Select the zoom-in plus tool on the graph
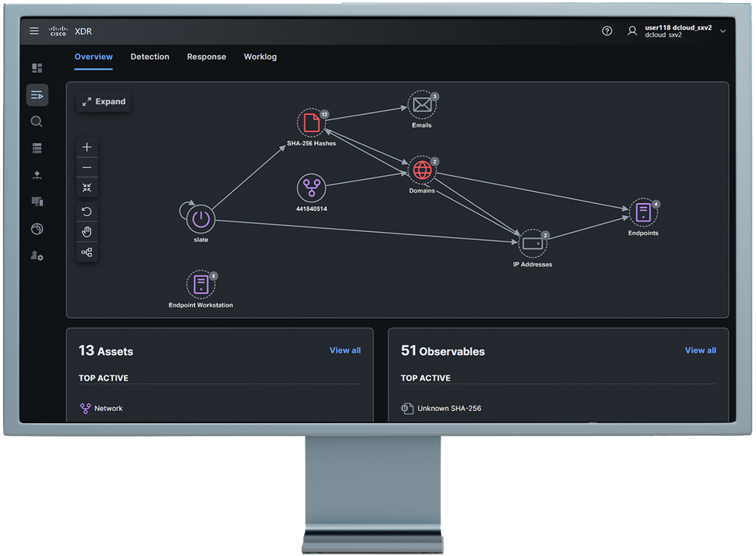The image size is (756, 556). click(87, 147)
